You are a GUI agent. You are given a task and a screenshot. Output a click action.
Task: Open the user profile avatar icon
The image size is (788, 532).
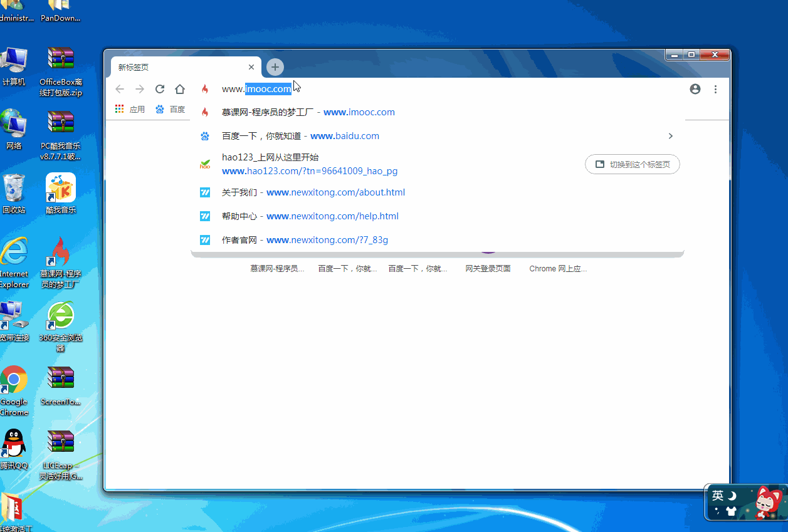click(x=695, y=89)
